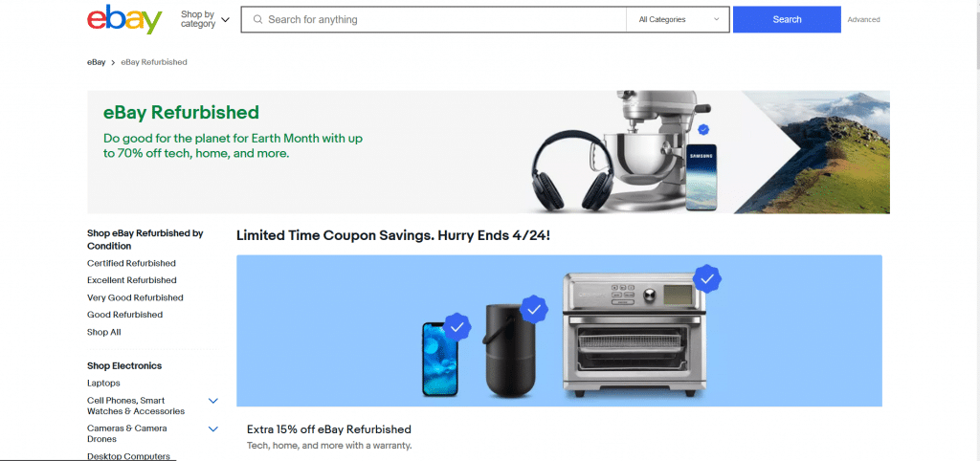This screenshot has width=980, height=461.
Task: Select Very Good Refurbished condition
Action: pyautogui.click(x=135, y=297)
